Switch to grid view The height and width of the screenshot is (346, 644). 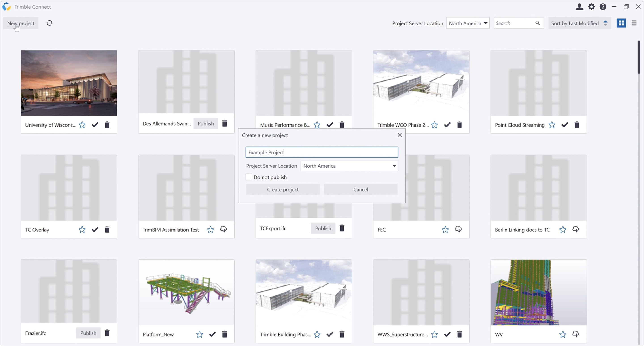[621, 23]
